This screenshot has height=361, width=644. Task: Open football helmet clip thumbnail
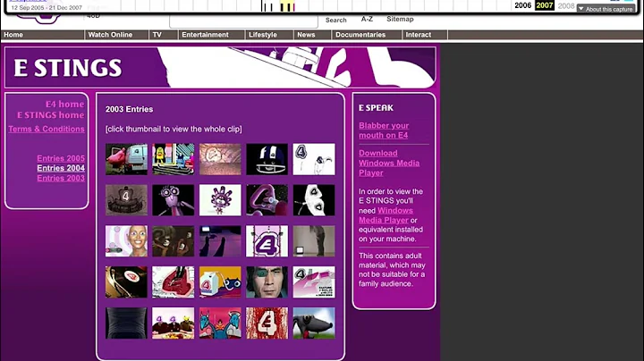267,159
